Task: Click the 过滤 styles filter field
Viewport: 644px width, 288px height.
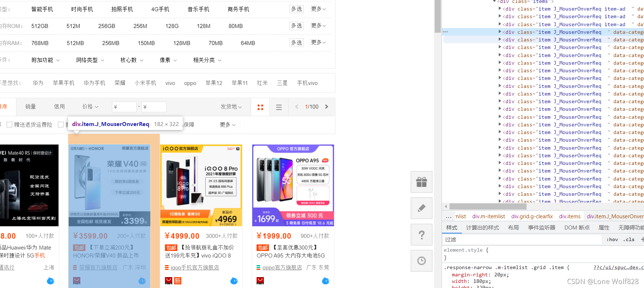Action: [522, 240]
